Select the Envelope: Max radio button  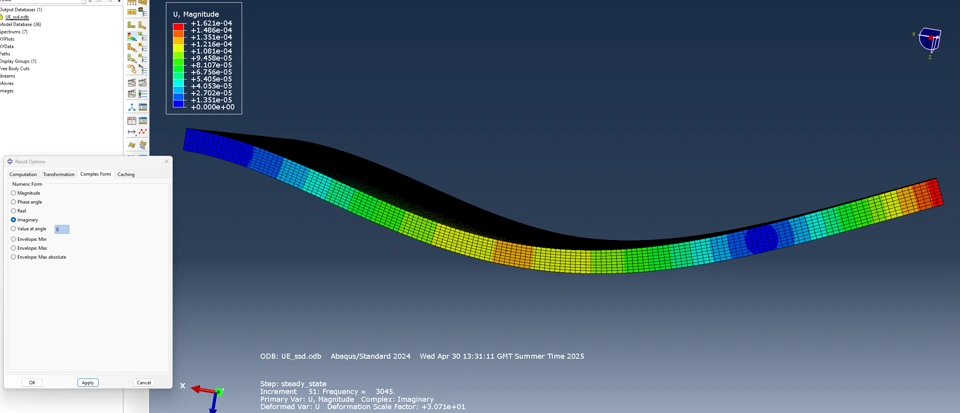tap(13, 248)
